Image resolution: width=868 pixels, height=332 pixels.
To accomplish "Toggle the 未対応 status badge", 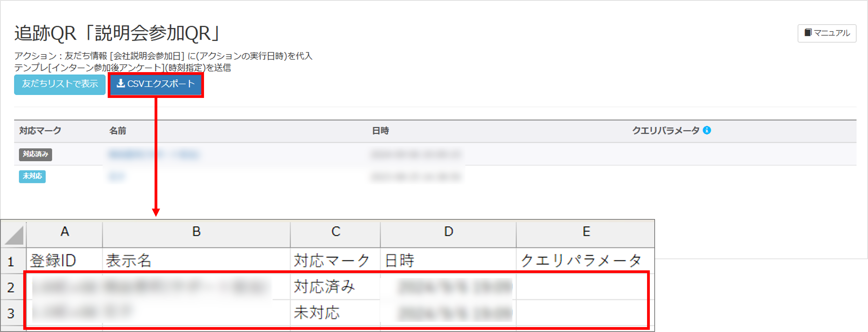I will click(x=32, y=176).
